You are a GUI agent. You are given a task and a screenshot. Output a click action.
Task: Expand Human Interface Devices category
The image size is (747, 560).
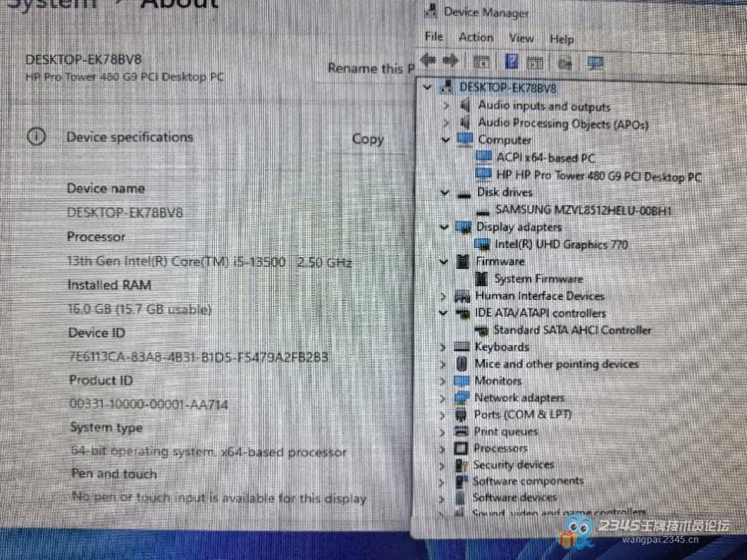coord(443,296)
